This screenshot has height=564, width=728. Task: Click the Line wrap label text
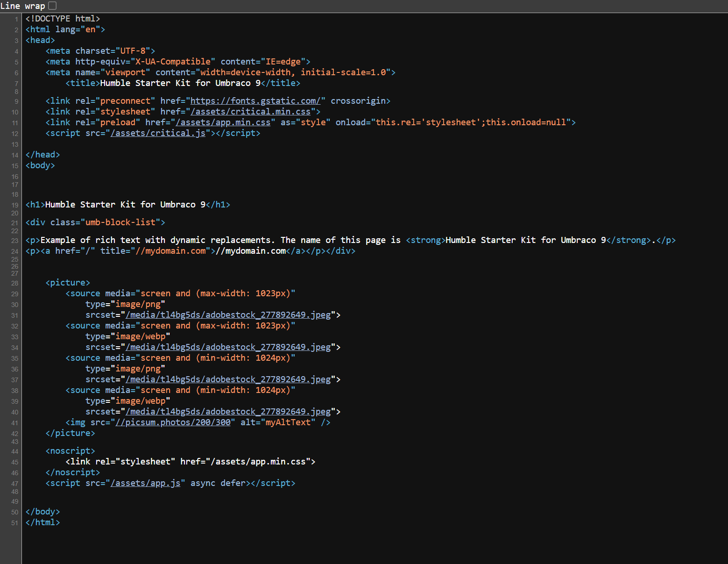(x=22, y=6)
